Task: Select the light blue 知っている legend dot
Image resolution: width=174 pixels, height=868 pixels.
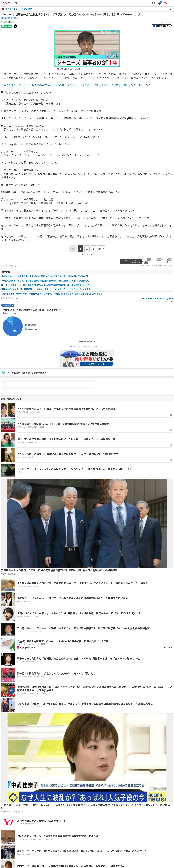Action: point(26,329)
